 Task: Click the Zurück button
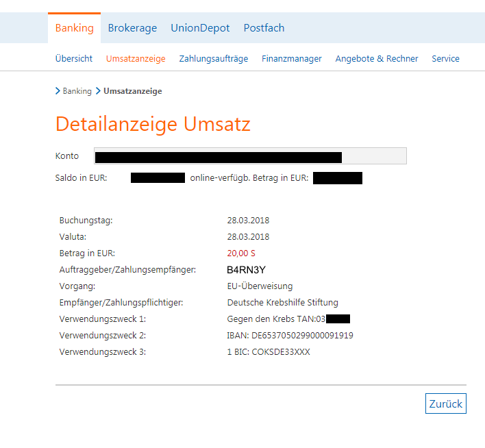tap(446, 403)
